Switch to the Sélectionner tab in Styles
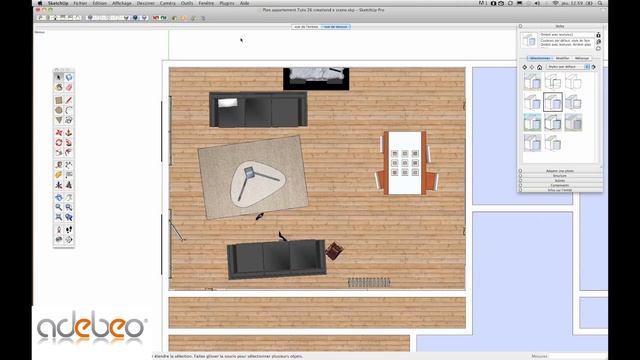 click(540, 58)
